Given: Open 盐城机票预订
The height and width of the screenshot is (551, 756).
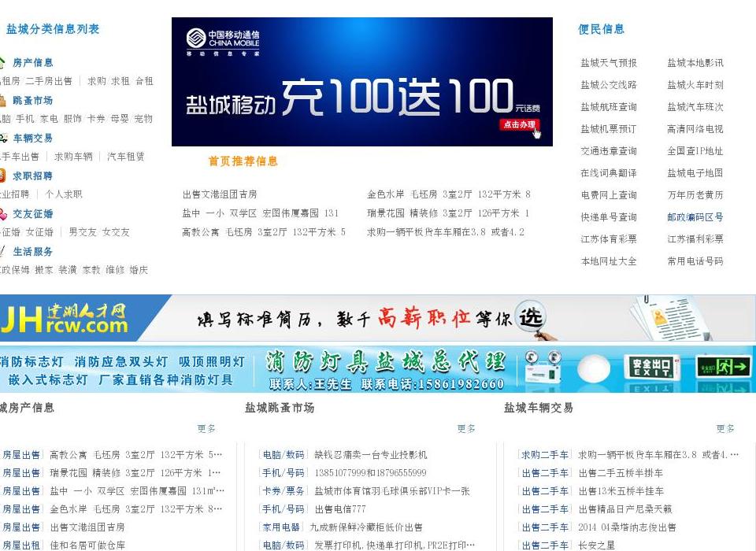Looking at the screenshot, I should click(609, 129).
